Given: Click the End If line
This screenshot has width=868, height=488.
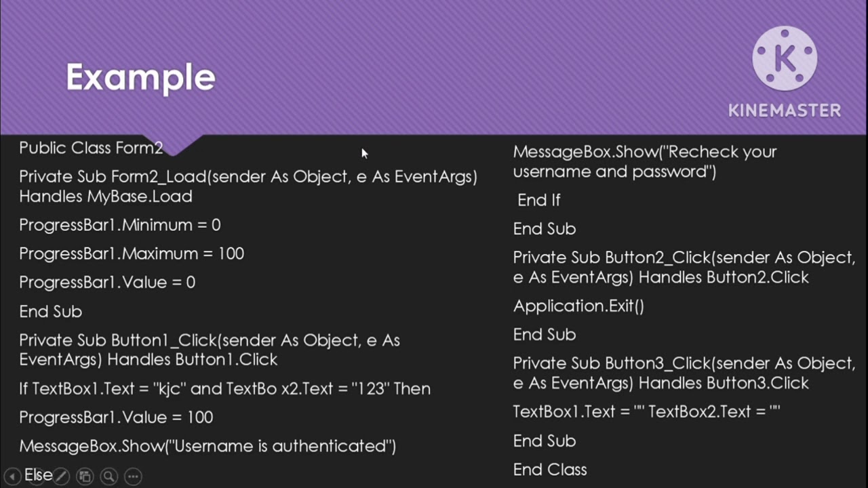Looking at the screenshot, I should (x=538, y=200).
